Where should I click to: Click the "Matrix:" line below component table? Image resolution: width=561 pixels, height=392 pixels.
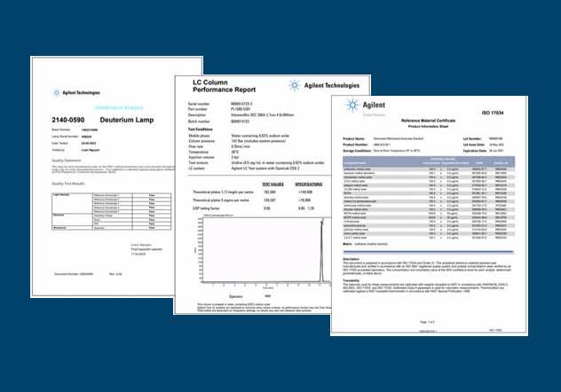pyautogui.click(x=365, y=245)
